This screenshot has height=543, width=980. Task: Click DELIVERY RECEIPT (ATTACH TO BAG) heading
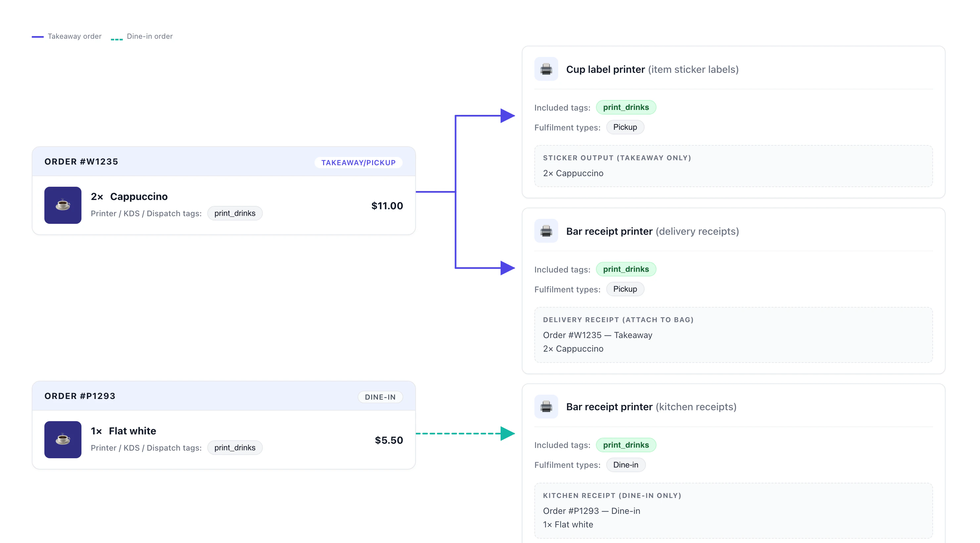(x=618, y=320)
